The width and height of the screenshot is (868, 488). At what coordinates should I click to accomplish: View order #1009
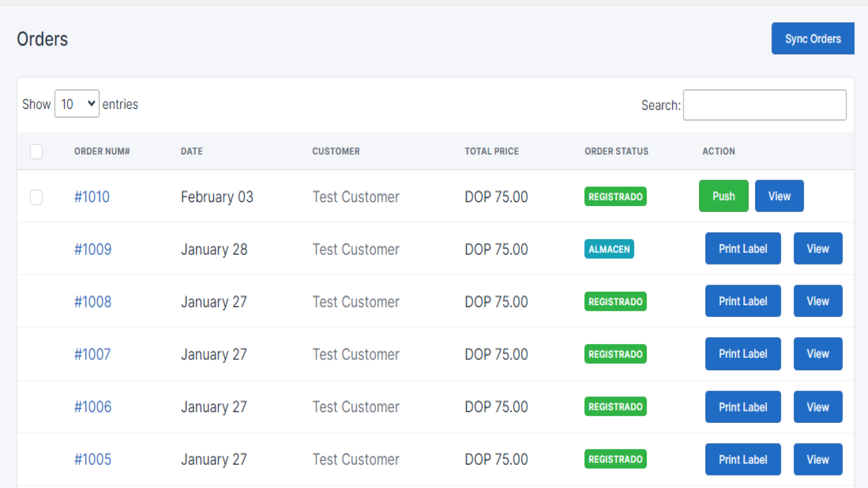[x=818, y=248]
